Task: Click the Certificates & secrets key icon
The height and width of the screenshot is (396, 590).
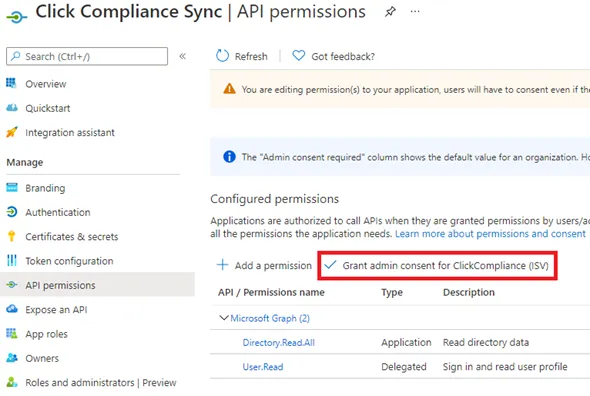Action: (12, 236)
